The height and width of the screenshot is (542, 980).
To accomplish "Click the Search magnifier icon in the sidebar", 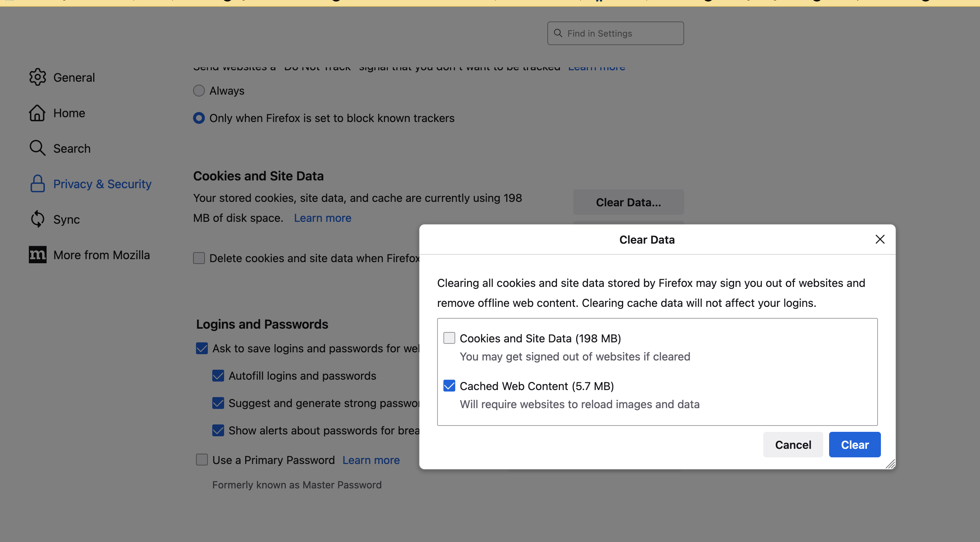I will (x=37, y=148).
